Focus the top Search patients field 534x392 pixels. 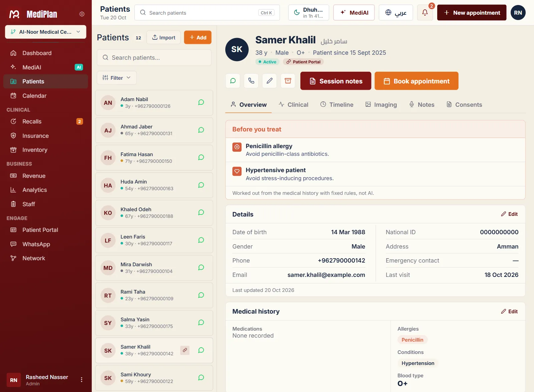click(x=207, y=13)
